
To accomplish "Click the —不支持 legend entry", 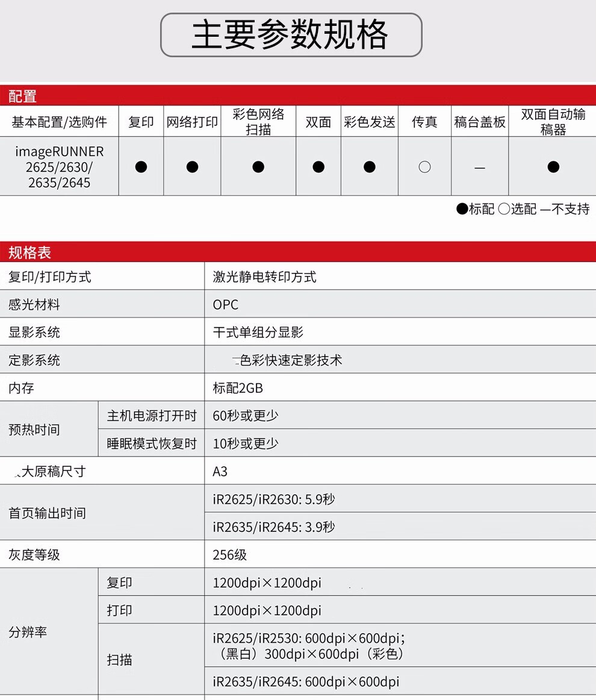I will (x=565, y=209).
